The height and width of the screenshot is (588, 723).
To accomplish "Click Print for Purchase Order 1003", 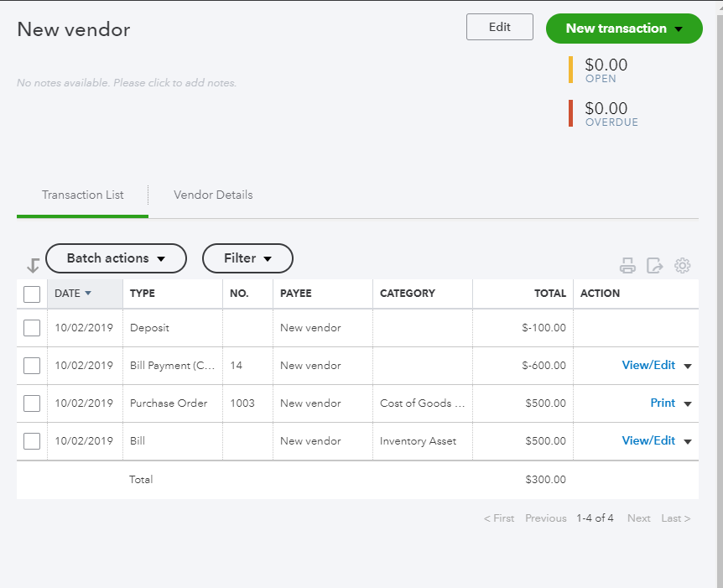I will click(663, 403).
